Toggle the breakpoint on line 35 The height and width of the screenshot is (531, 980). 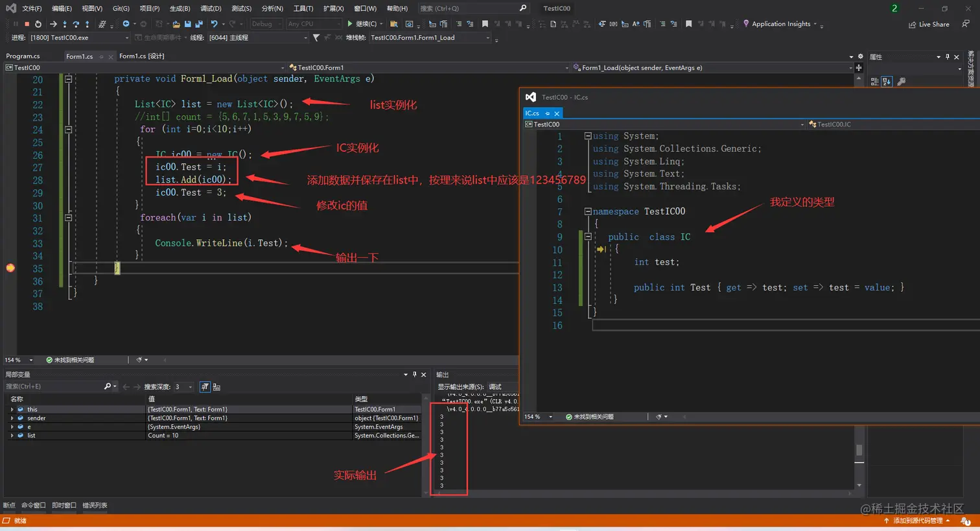tap(10, 268)
